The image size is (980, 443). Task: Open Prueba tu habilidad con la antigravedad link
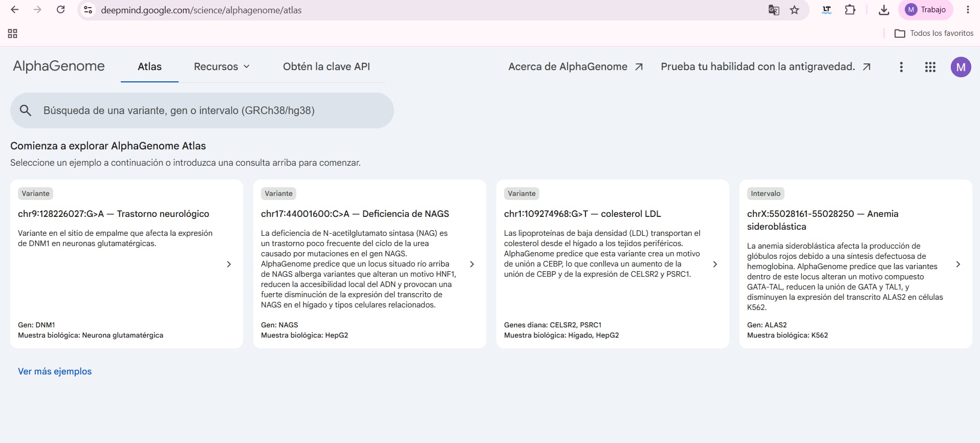[x=766, y=67]
